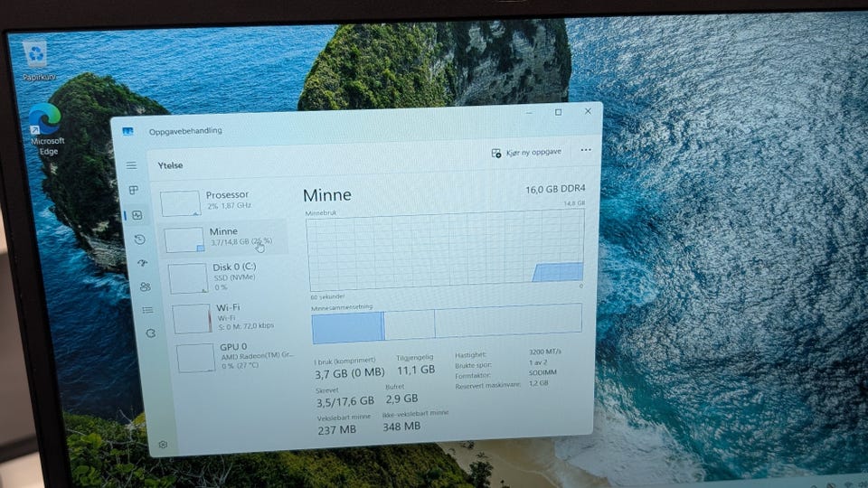Click the 16,0 GB DDR4 label

555,189
